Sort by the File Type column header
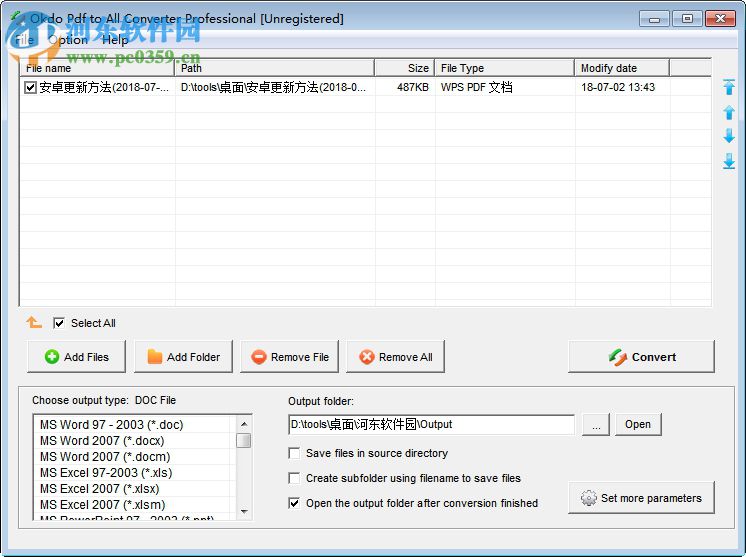This screenshot has width=746, height=557. pyautogui.click(x=504, y=68)
